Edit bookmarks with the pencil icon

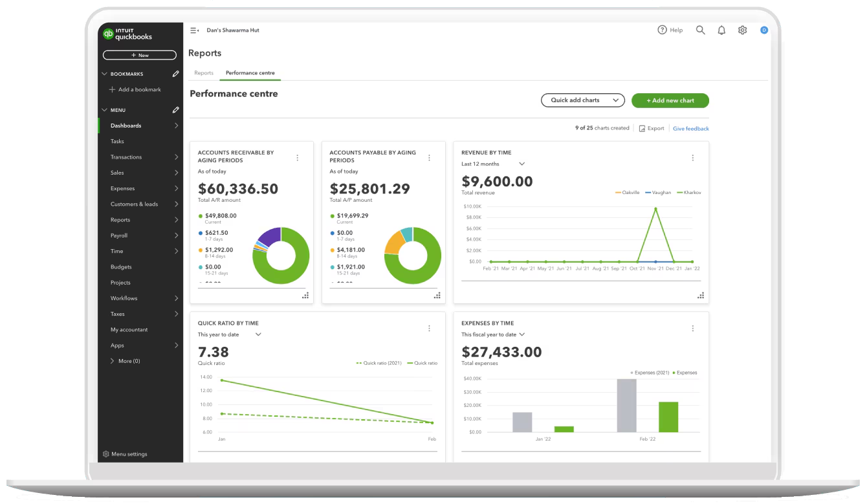click(175, 74)
